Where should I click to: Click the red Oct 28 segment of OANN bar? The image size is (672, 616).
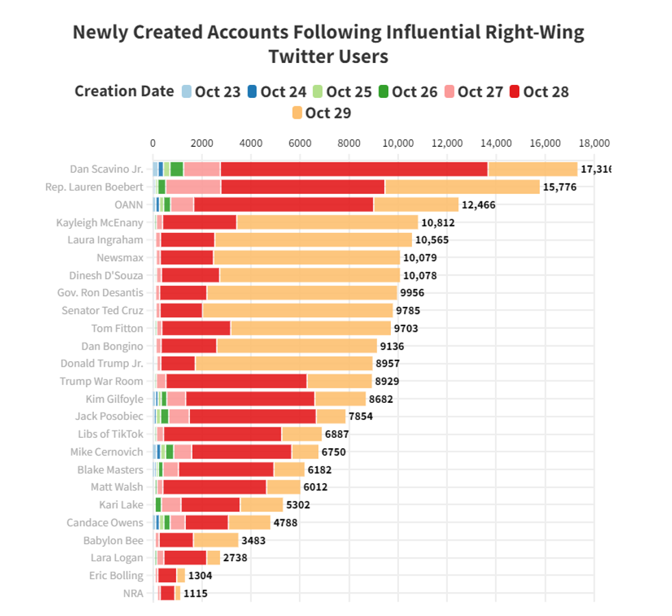[283, 204]
